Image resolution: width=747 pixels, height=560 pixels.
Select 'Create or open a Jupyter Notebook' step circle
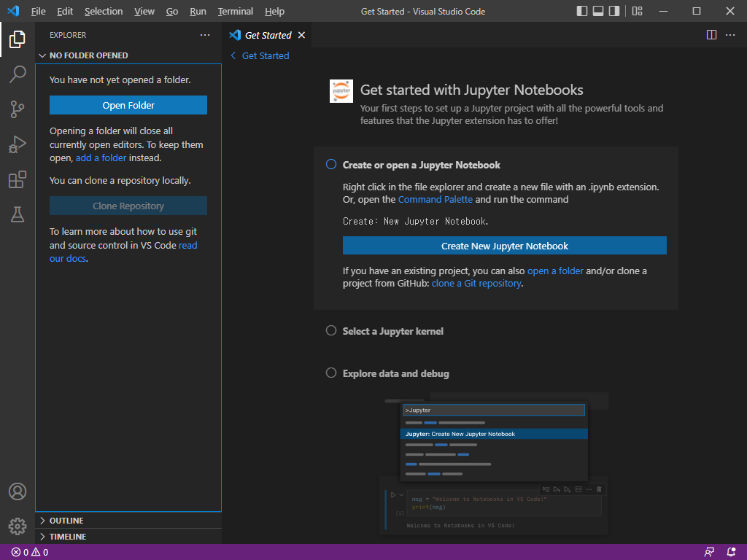pyautogui.click(x=331, y=164)
